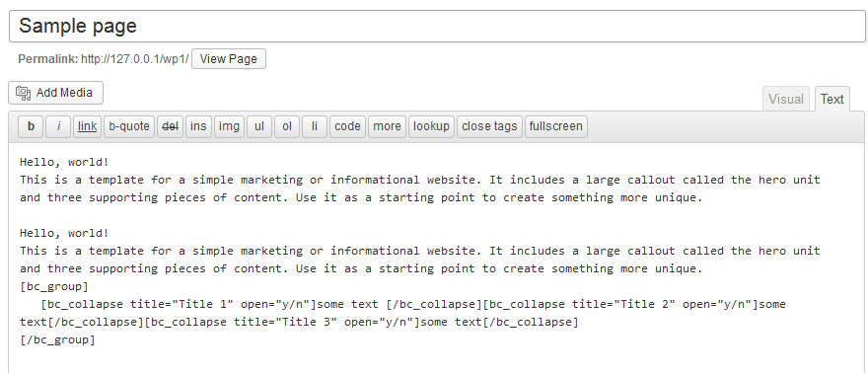Insert an image with img button
868x374 pixels.
click(229, 126)
